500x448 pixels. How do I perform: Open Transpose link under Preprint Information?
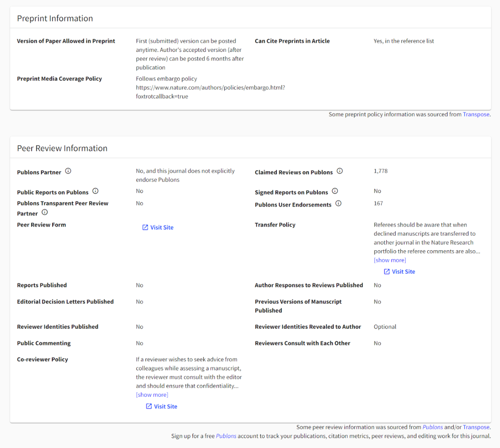click(476, 115)
